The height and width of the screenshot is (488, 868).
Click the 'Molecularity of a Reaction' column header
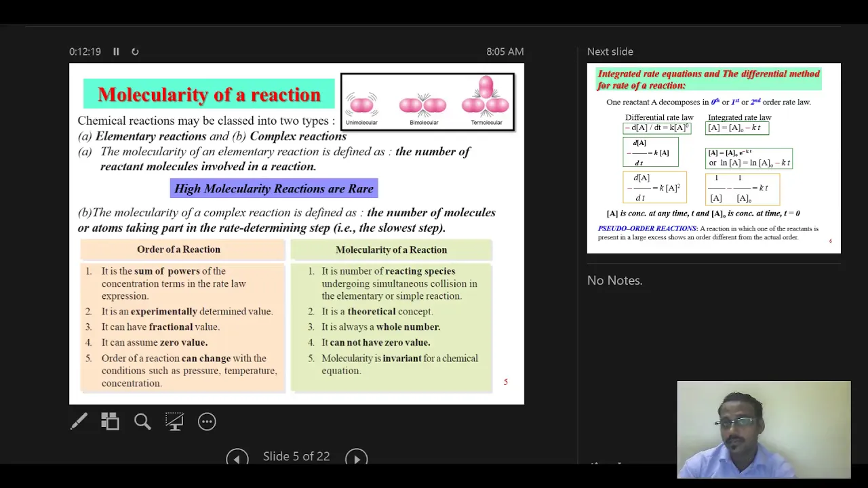(x=391, y=249)
